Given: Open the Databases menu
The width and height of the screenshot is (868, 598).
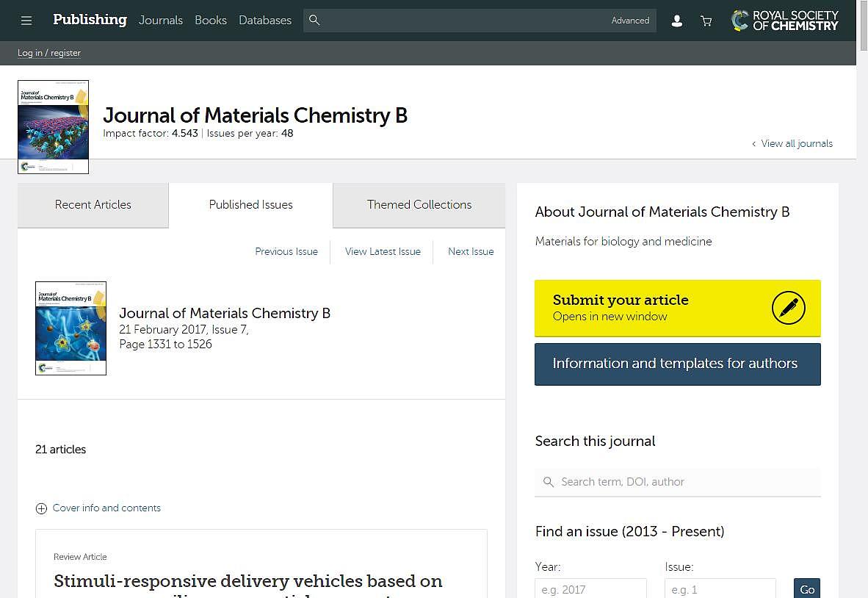Looking at the screenshot, I should [265, 21].
